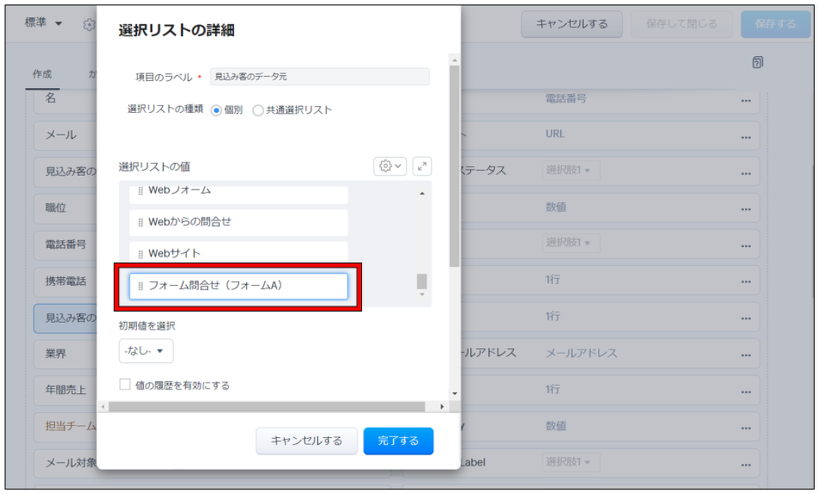Click the copy icon at top right

(x=757, y=63)
